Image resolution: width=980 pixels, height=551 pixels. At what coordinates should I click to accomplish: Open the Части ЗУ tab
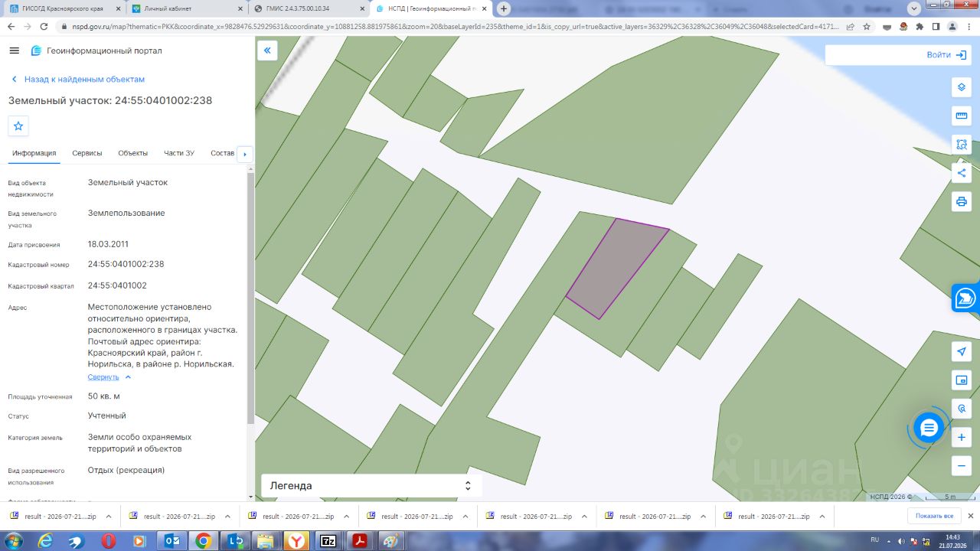179,153
